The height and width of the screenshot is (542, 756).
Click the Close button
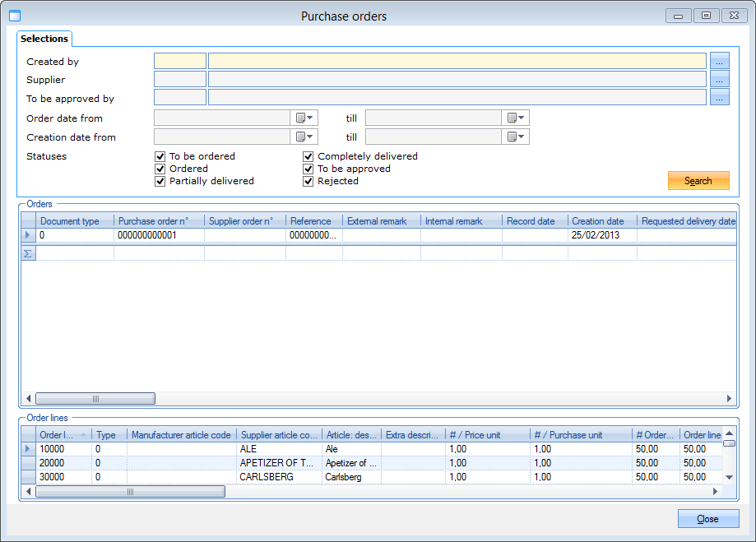tap(707, 519)
